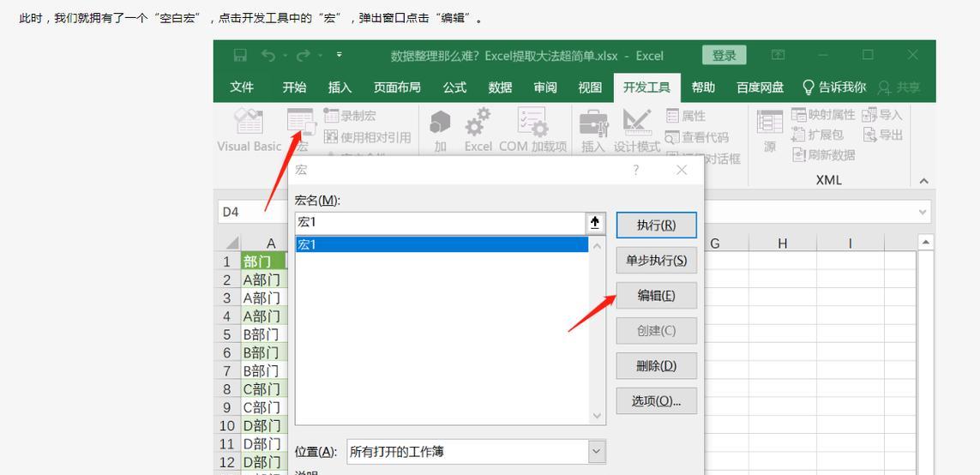Click 刷新数据 refresh data
Image resolution: width=980 pixels, height=475 pixels.
click(823, 154)
